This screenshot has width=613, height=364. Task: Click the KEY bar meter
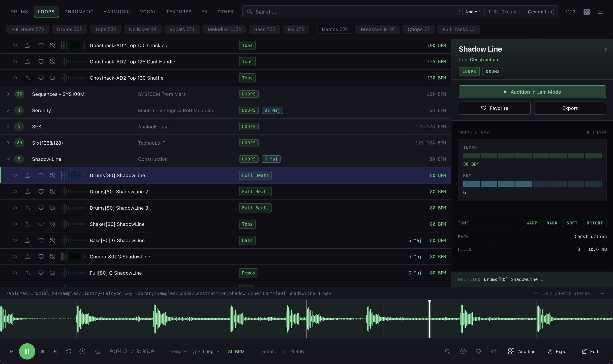532,184
